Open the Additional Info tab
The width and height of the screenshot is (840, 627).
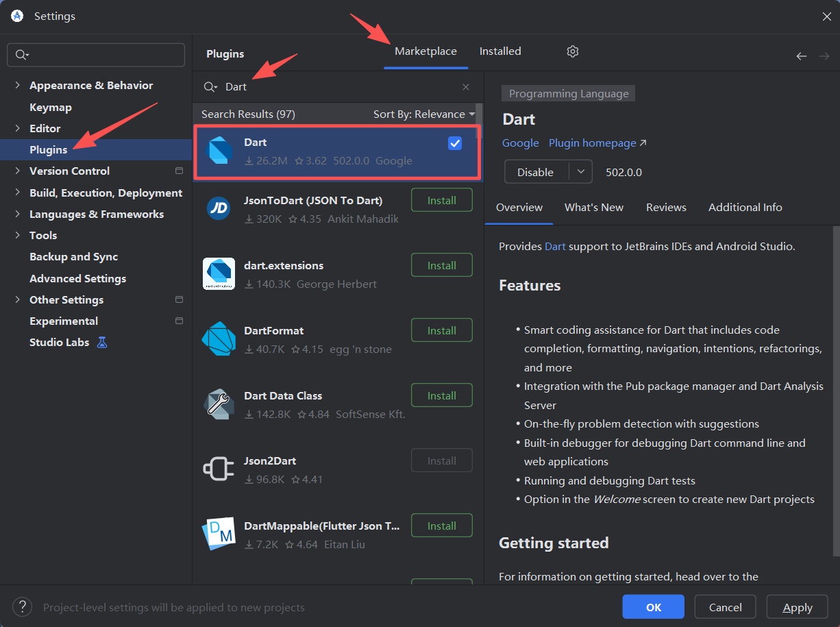pos(745,208)
